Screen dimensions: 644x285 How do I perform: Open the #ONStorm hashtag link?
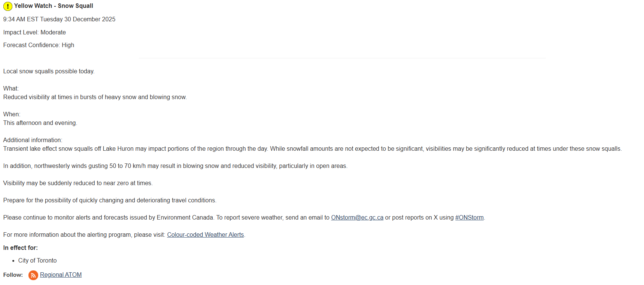point(469,218)
